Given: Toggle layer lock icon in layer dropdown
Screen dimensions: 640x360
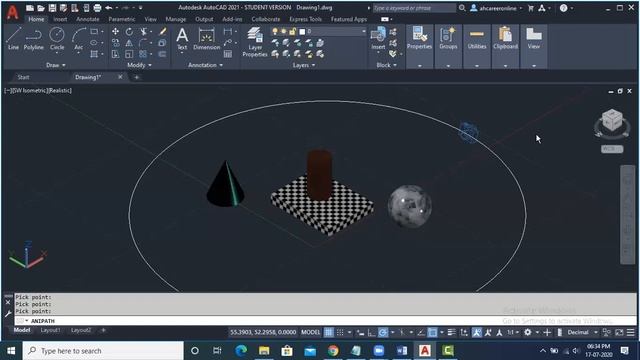Looking at the screenshot, I should tap(292, 31).
